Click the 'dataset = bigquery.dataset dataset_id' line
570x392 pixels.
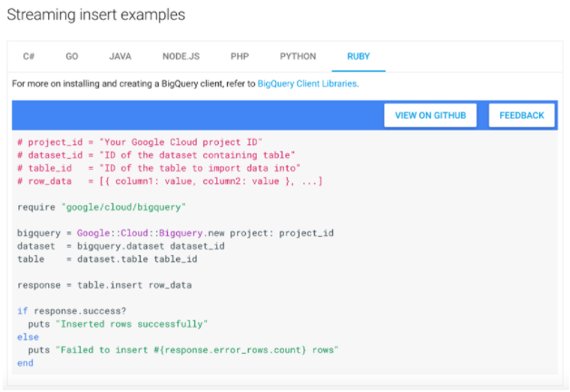(121, 246)
